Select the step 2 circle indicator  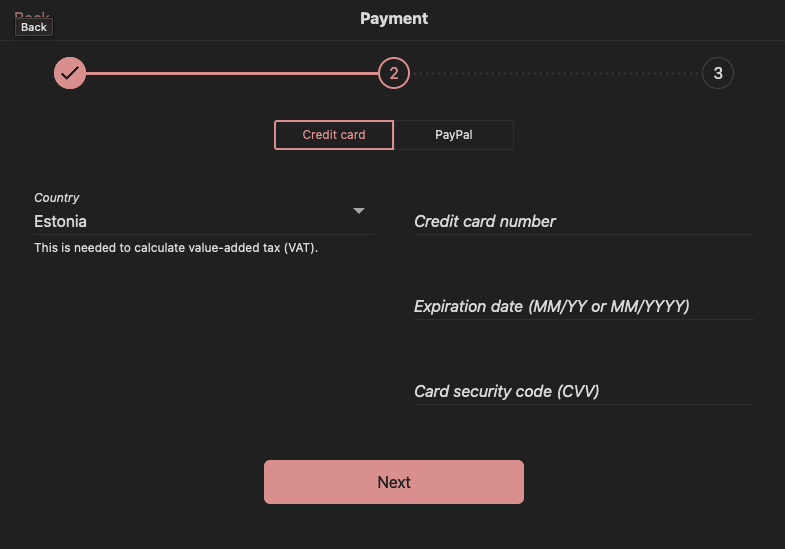coord(394,73)
